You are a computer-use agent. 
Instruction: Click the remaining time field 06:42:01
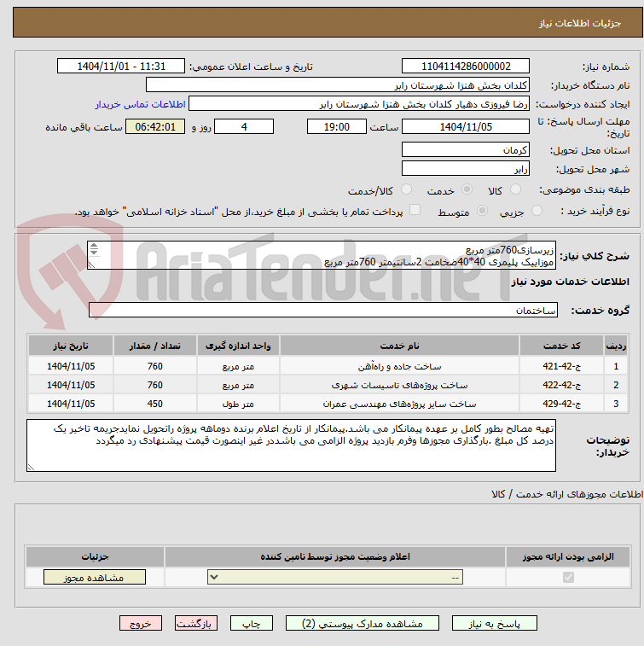(x=155, y=126)
